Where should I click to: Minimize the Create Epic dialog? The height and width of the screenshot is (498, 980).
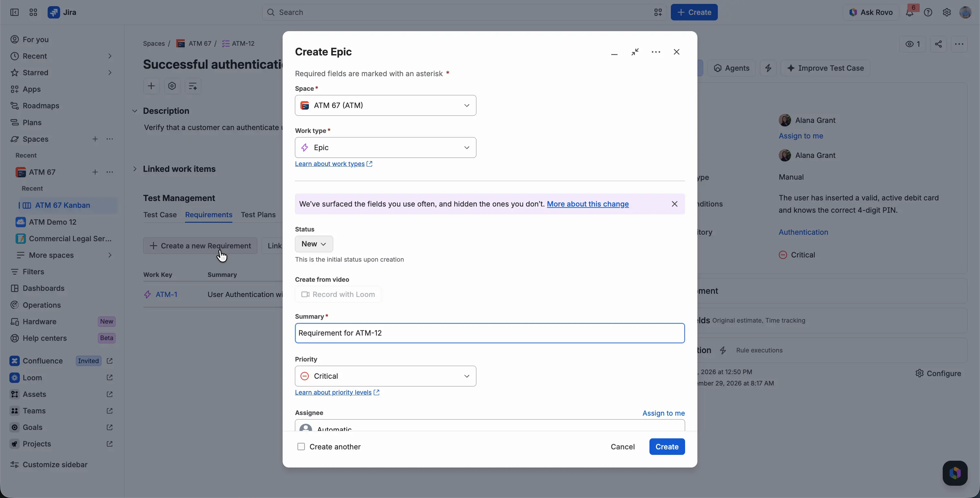pyautogui.click(x=614, y=52)
